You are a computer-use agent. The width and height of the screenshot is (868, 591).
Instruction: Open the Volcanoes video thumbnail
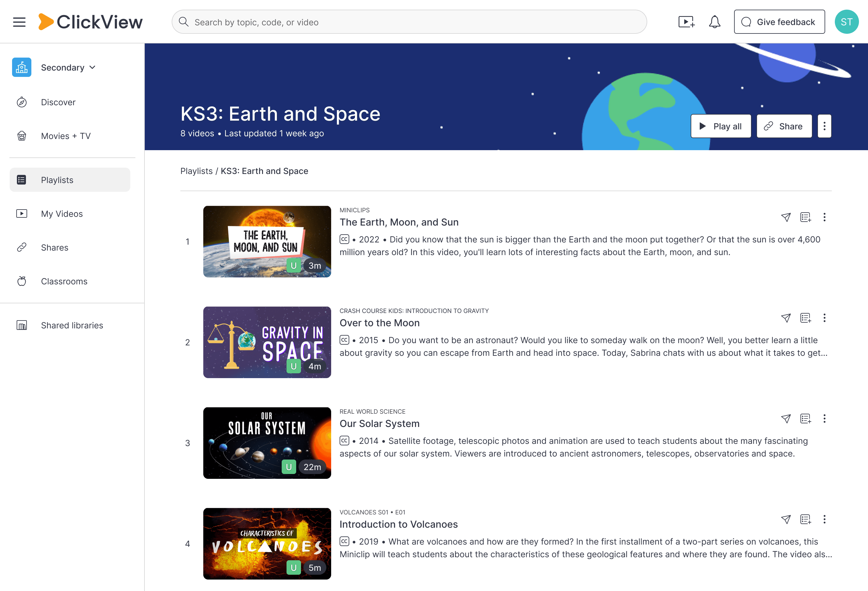tap(267, 544)
